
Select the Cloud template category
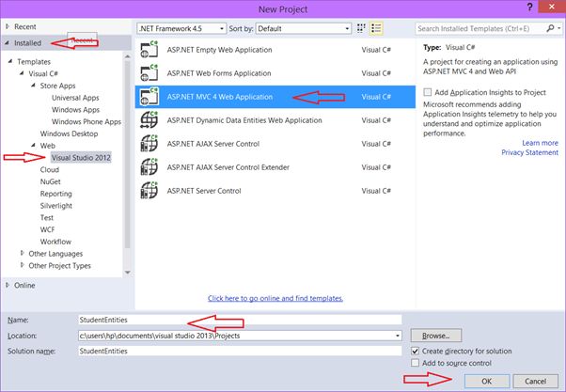(50, 169)
